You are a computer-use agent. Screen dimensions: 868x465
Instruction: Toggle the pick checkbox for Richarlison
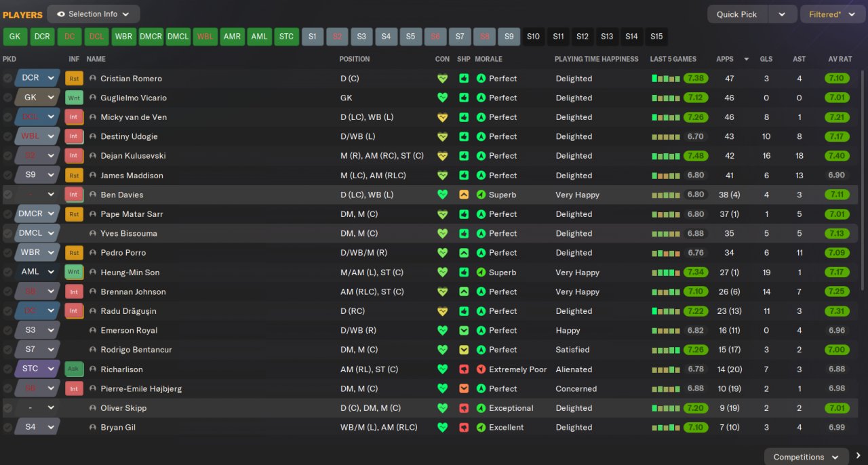[x=7, y=369]
